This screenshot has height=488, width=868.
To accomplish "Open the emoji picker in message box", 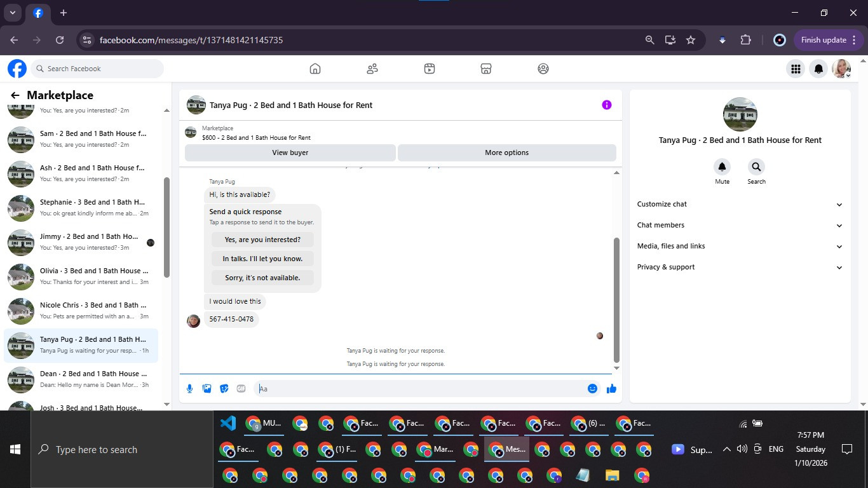I will [x=592, y=388].
